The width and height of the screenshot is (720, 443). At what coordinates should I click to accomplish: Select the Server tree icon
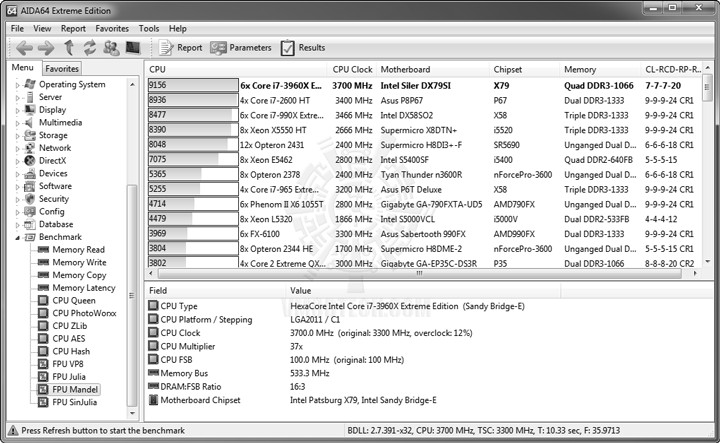tap(30, 97)
